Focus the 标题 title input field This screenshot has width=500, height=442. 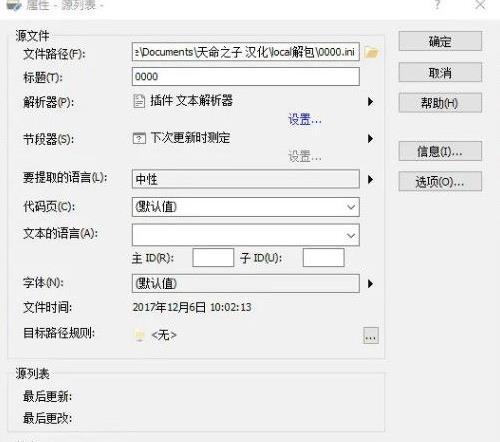click(246, 76)
